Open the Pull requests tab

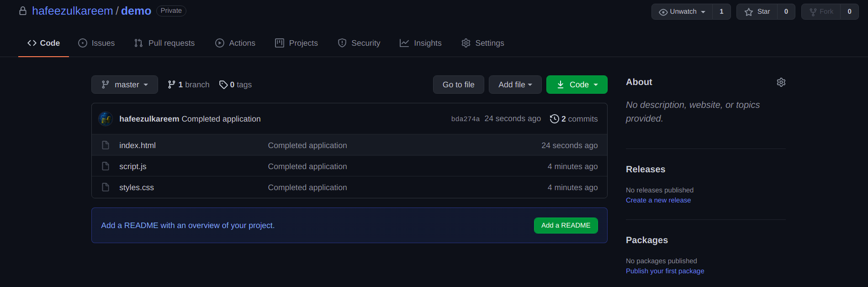[164, 43]
